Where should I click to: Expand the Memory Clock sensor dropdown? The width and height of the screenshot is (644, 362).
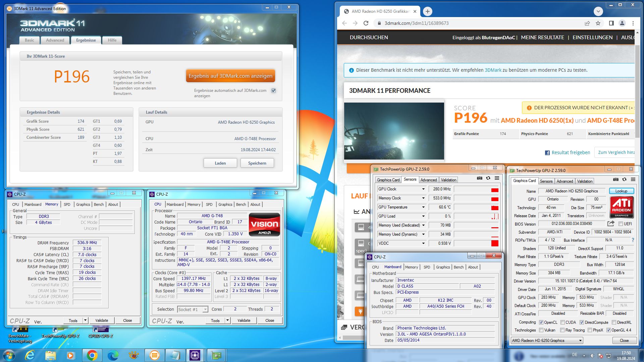pos(423,198)
